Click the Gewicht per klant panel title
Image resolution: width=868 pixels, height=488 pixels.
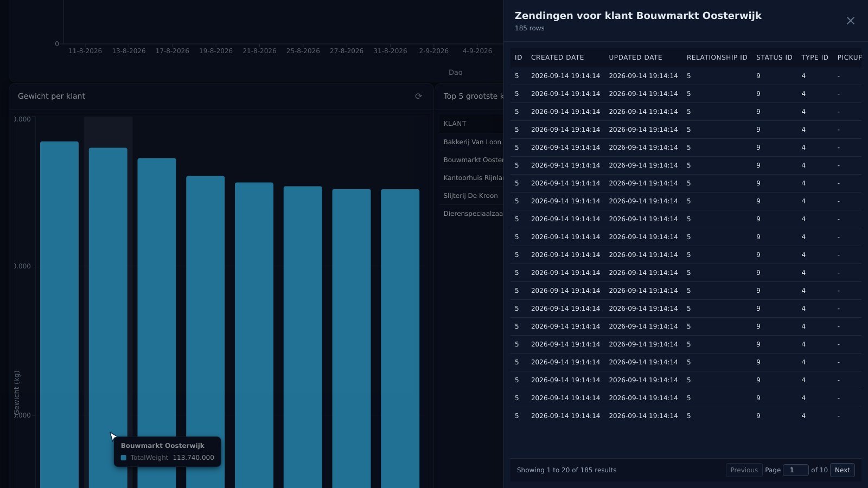52,96
